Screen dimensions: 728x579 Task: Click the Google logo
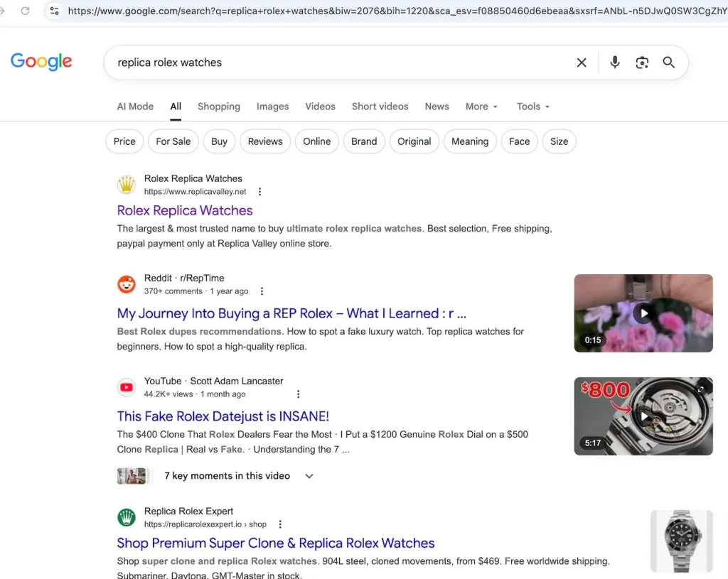click(x=41, y=61)
